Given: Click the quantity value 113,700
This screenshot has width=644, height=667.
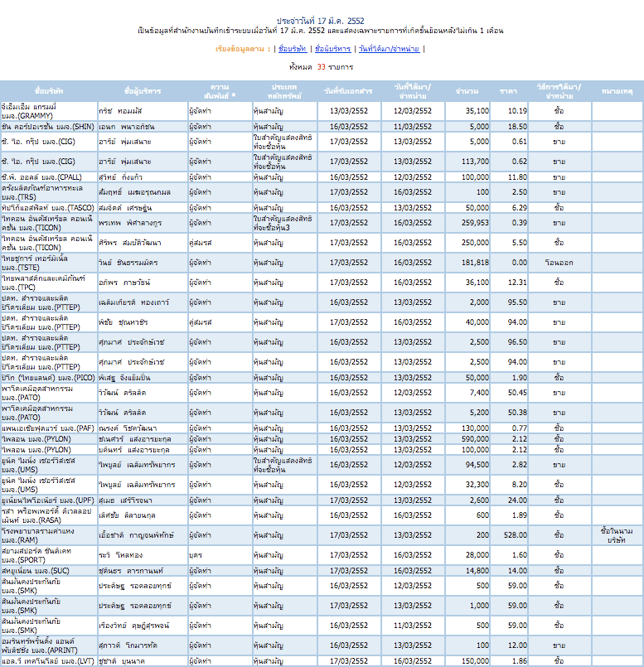Looking at the screenshot, I should coord(476,162).
